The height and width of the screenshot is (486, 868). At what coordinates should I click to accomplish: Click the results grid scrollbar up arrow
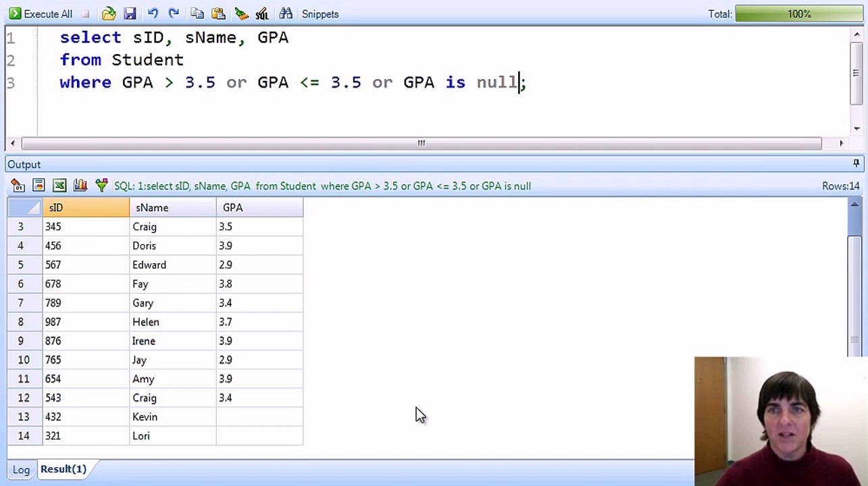(854, 205)
